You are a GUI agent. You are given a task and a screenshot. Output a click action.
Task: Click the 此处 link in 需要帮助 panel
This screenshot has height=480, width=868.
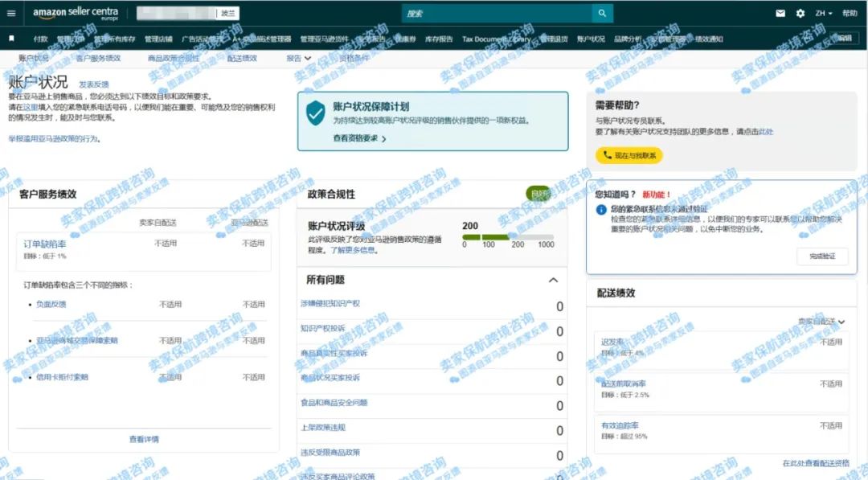(766, 132)
